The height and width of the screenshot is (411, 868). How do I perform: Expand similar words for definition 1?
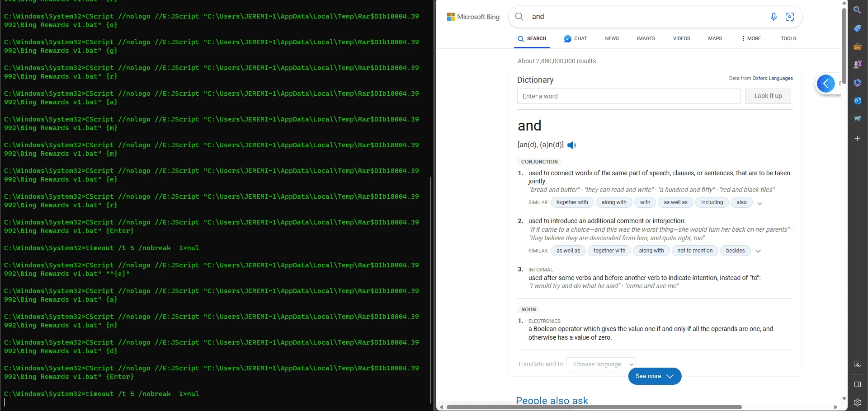point(760,203)
